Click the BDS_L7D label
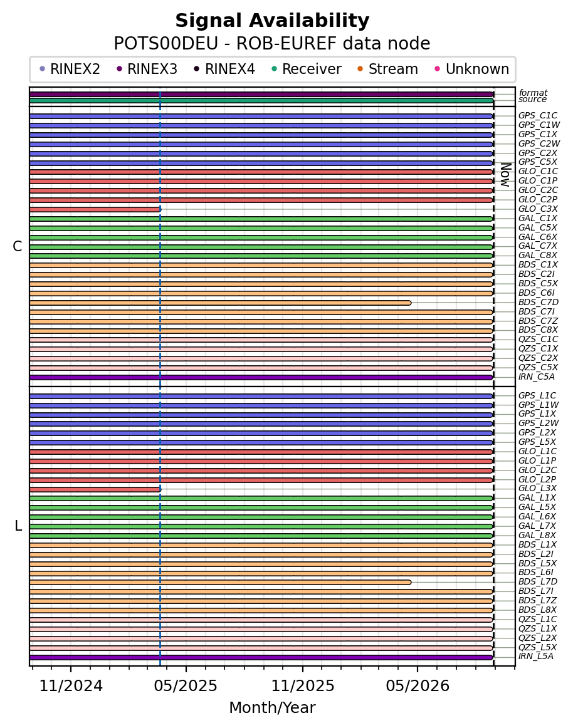This screenshot has width=573, height=728. [538, 582]
